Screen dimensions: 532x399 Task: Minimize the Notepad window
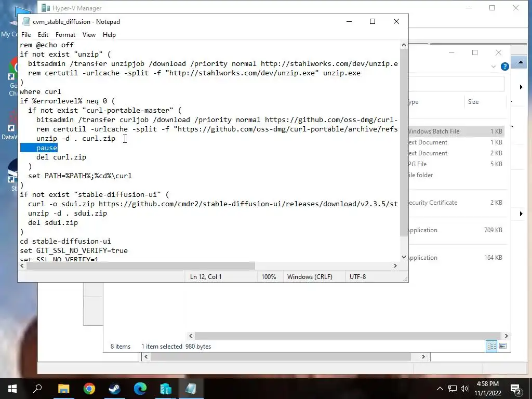(349, 21)
